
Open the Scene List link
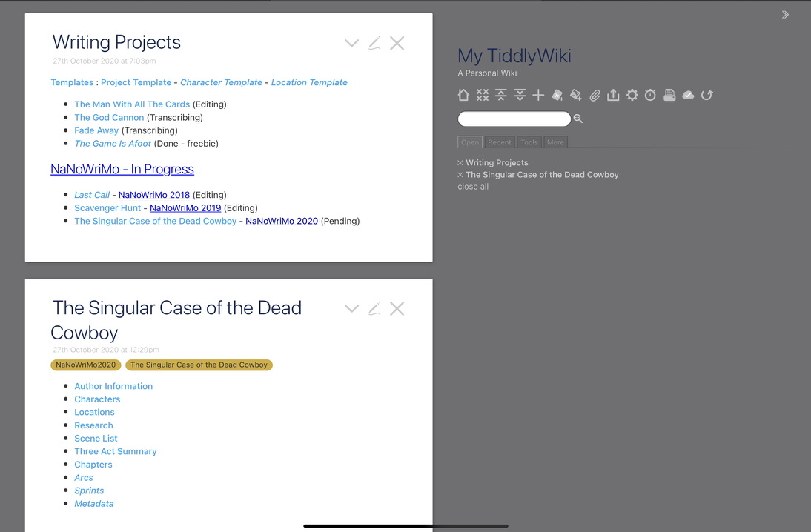tap(96, 439)
